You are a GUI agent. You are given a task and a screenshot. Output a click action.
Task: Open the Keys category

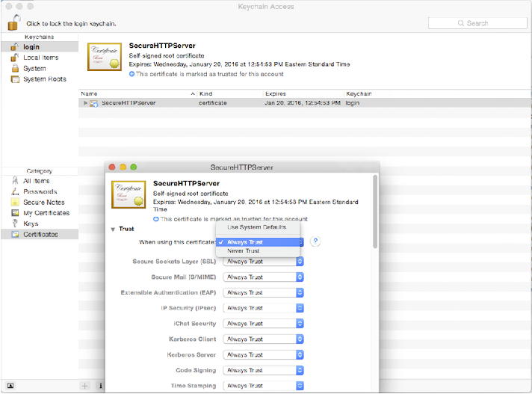pos(31,224)
